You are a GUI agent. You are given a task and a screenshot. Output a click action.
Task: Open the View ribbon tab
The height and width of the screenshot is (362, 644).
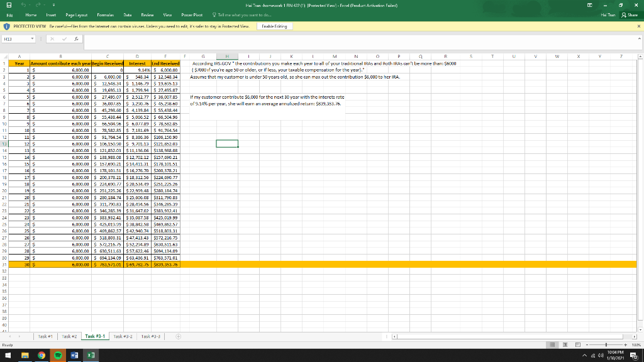(x=167, y=15)
